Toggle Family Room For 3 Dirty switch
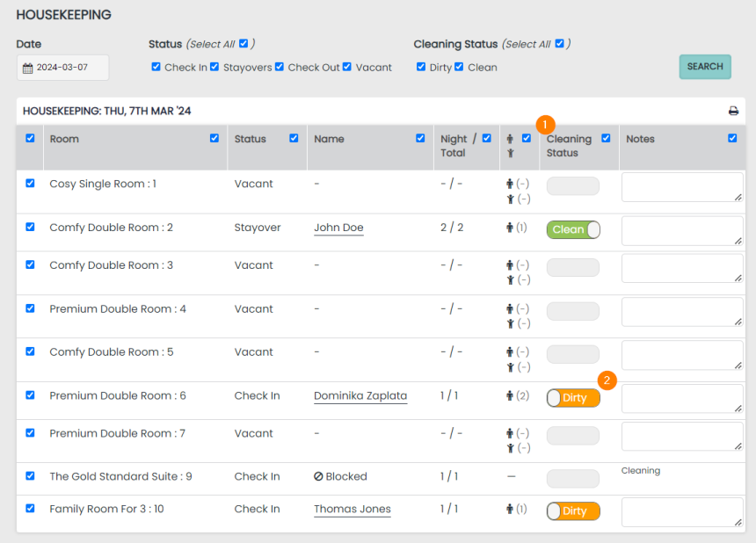 pos(573,511)
